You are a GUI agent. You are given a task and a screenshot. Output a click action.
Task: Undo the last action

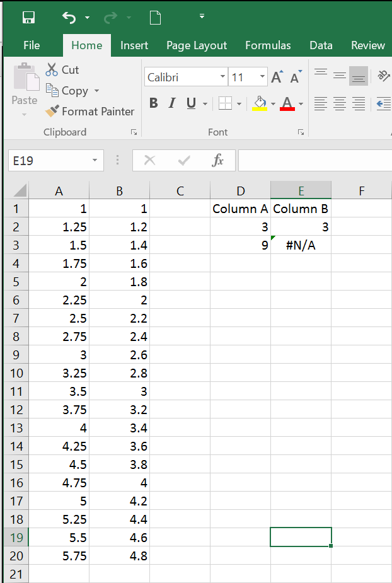(69, 17)
